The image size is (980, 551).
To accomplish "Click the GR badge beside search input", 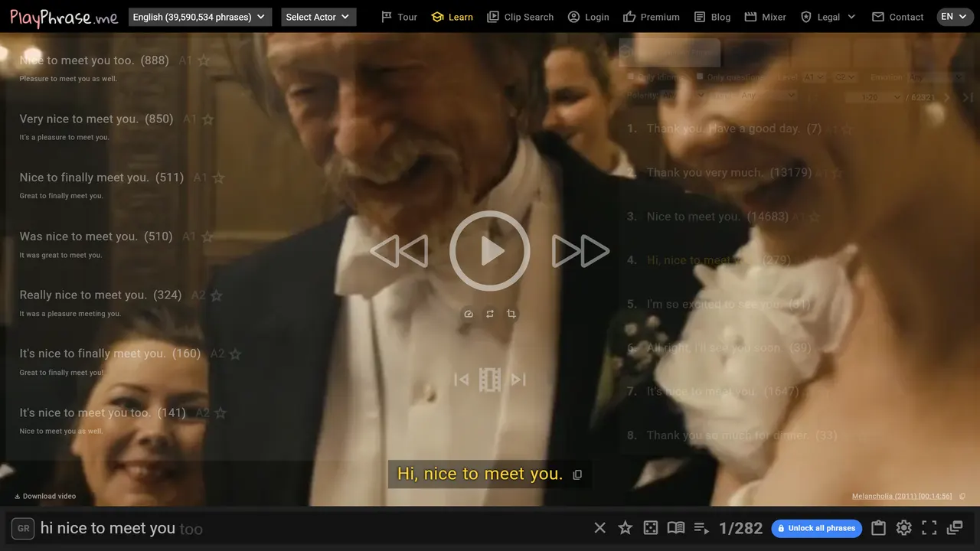I will (x=23, y=528).
